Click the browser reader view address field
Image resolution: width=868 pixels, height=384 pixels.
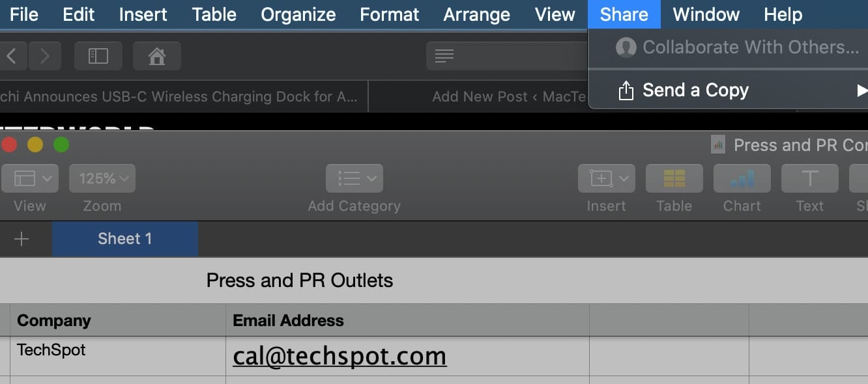508,57
